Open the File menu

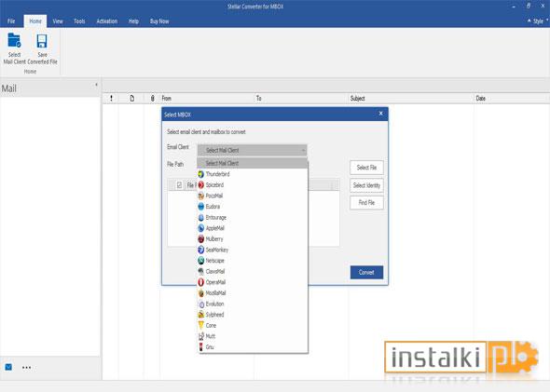pos(11,21)
